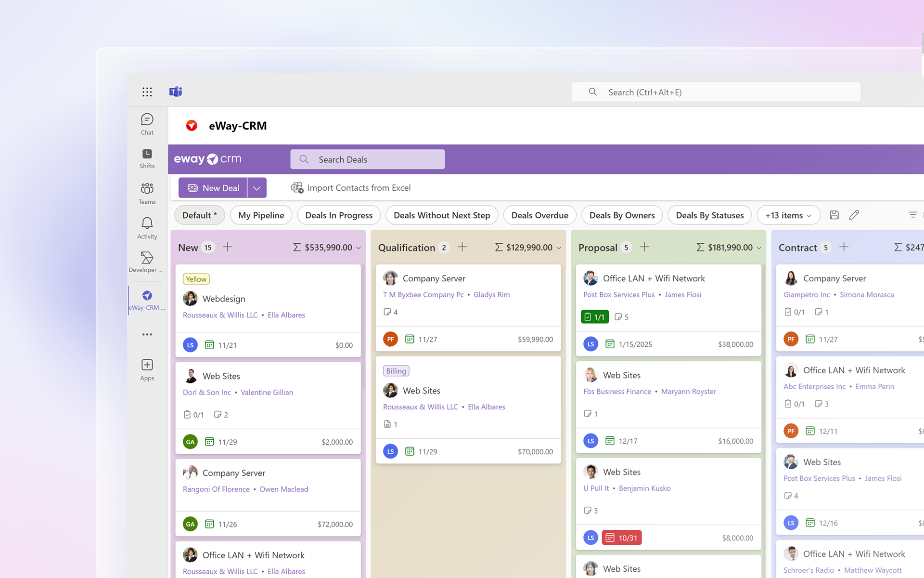Open Apps store in sidebar
Image resolution: width=924 pixels, height=578 pixels.
(x=147, y=369)
